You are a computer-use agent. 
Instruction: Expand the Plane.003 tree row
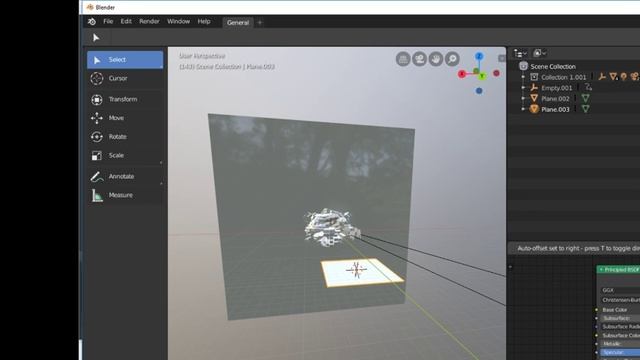[x=524, y=109]
